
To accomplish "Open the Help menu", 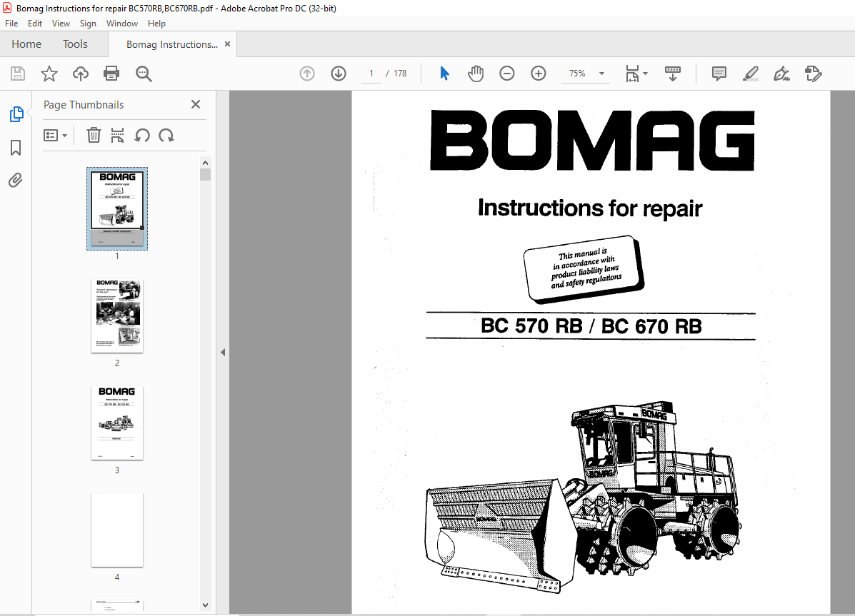I will [x=156, y=24].
